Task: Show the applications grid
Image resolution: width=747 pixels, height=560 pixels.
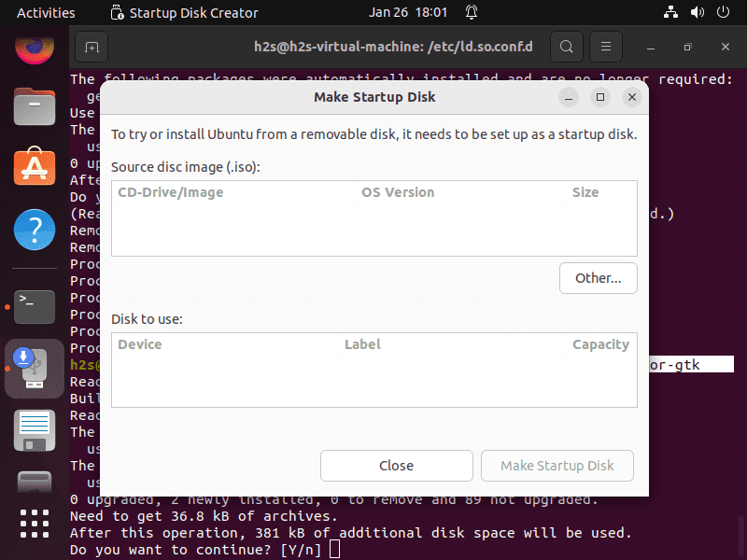Action: [35, 524]
